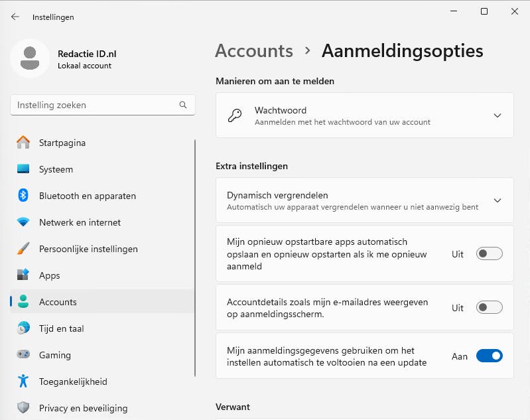The image size is (530, 420).
Task: Click the Accounts breadcrumb link
Action: [x=254, y=51]
